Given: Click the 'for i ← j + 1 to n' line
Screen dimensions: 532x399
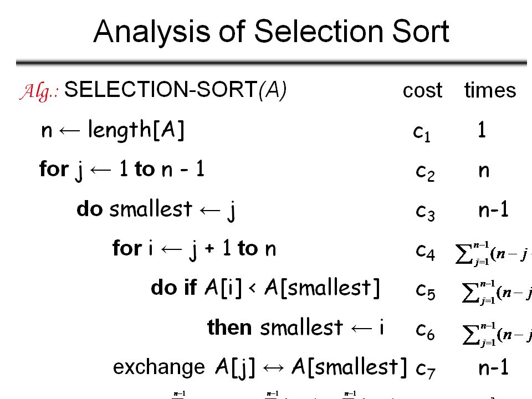Looking at the screenshot, I should tap(194, 249).
